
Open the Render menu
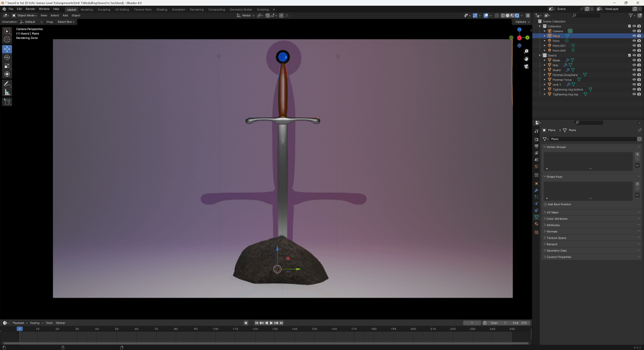coord(30,9)
